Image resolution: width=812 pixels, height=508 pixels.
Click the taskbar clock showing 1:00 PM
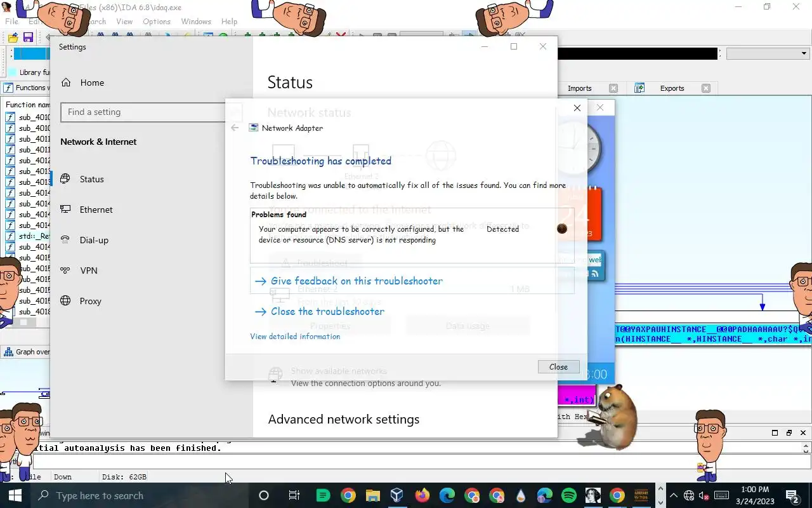click(756, 495)
